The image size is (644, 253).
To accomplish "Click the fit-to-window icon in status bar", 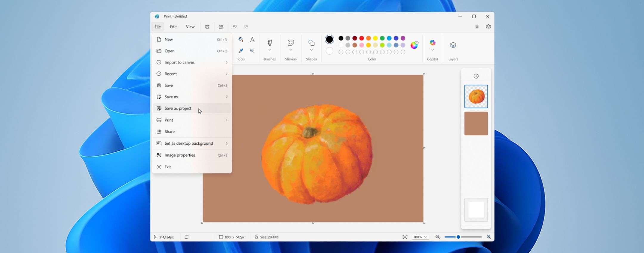I will tap(405, 237).
